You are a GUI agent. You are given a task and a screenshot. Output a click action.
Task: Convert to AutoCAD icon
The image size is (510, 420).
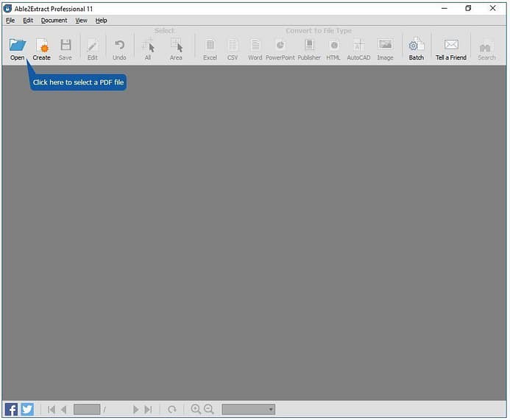[358, 45]
